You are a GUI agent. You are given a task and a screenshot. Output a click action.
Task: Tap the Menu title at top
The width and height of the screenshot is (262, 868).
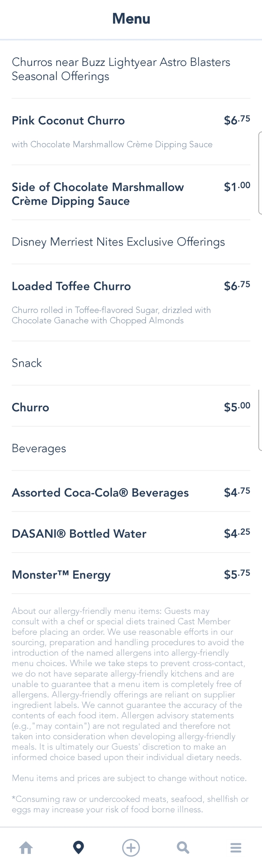[x=131, y=18]
